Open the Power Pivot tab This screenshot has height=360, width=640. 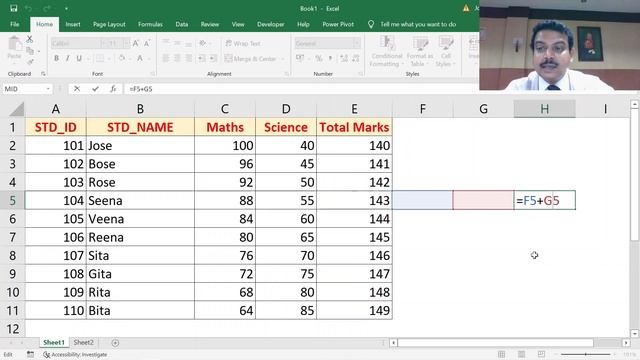click(338, 24)
